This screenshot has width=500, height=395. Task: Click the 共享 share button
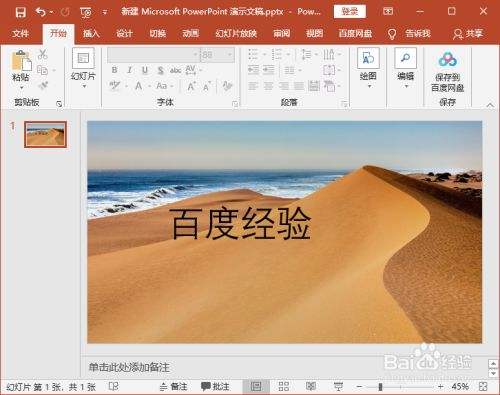click(468, 34)
